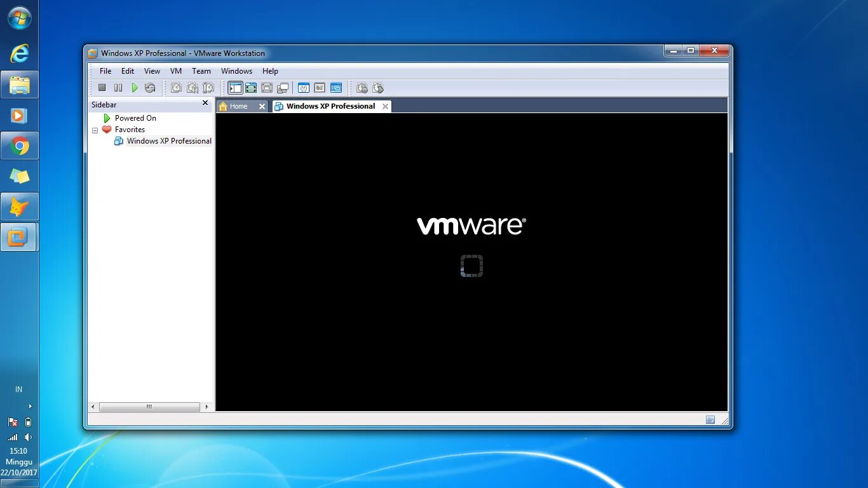Open Windows Explorer from the taskbar

(x=19, y=85)
